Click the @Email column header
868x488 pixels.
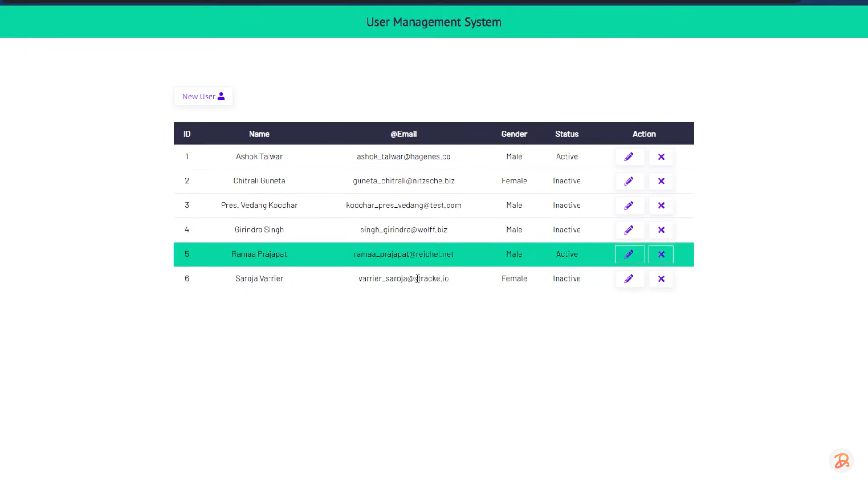[403, 134]
